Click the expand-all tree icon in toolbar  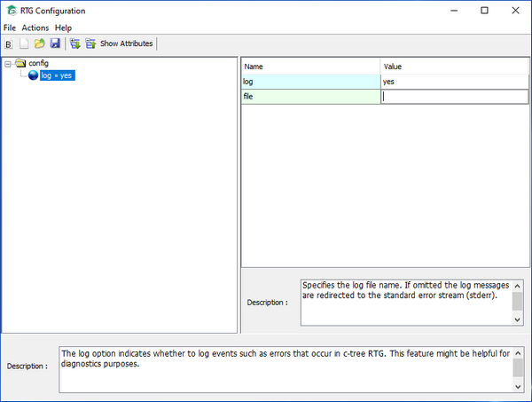click(x=75, y=43)
